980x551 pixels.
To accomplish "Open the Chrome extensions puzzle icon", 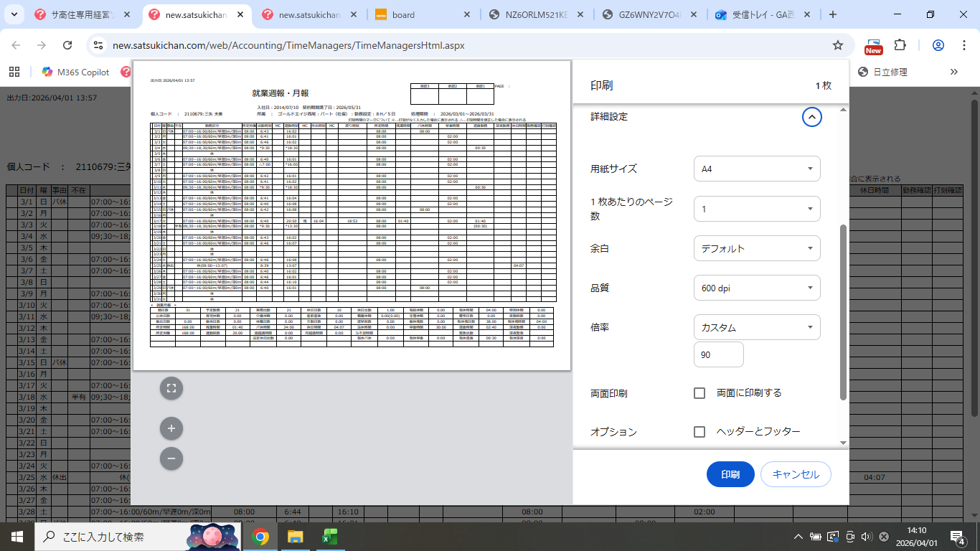I will click(900, 45).
